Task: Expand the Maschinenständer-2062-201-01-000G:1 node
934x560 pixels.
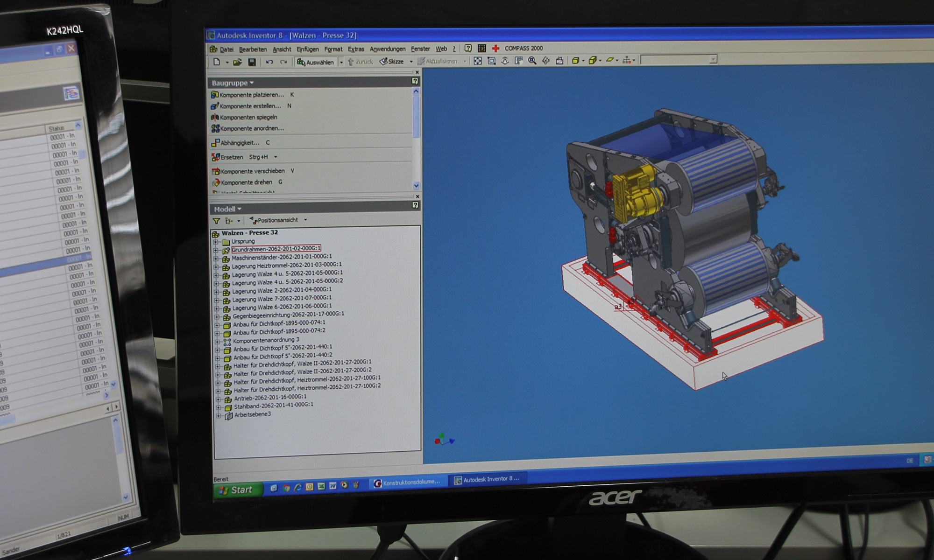Action: [216, 259]
